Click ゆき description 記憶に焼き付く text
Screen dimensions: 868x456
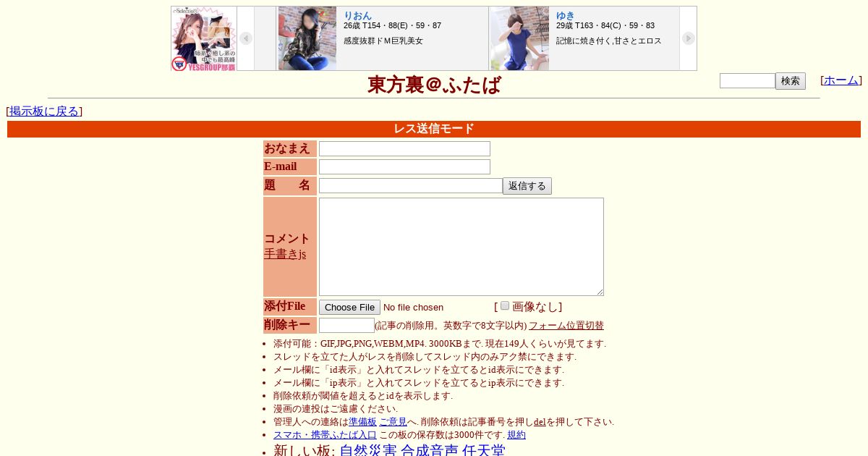click(x=609, y=41)
